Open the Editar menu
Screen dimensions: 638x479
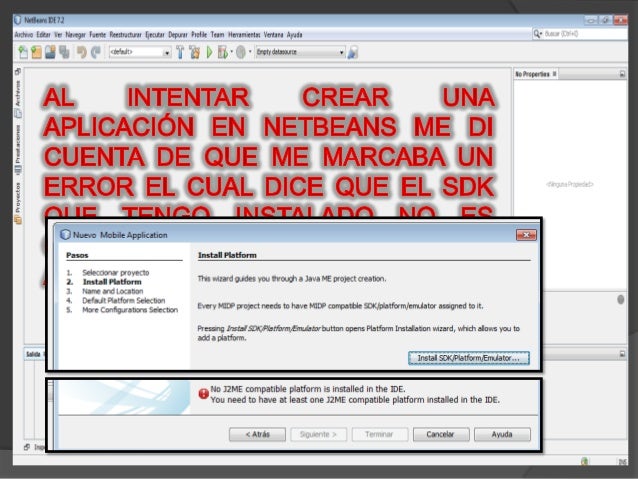[44, 35]
